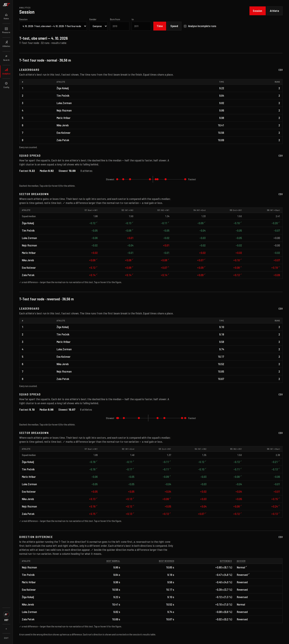Click Zala Petek's 10.69 normal leaderboard time

click(x=221, y=140)
